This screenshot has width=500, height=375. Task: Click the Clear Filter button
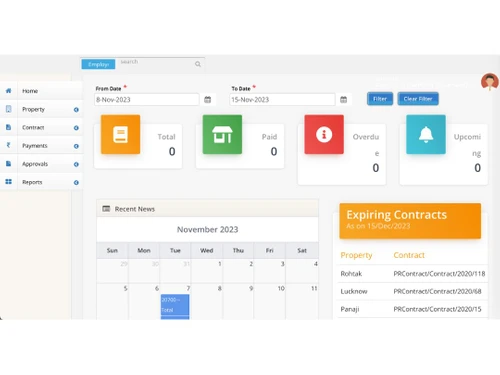[418, 99]
